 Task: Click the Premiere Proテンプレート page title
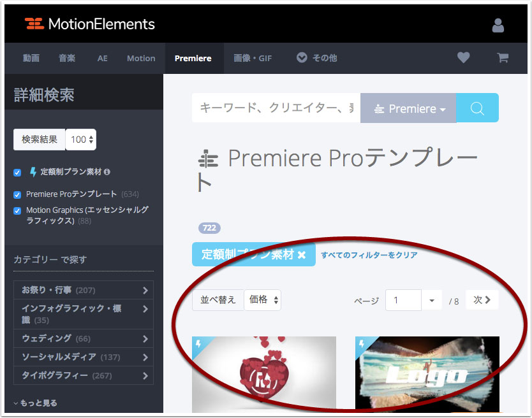tap(337, 170)
